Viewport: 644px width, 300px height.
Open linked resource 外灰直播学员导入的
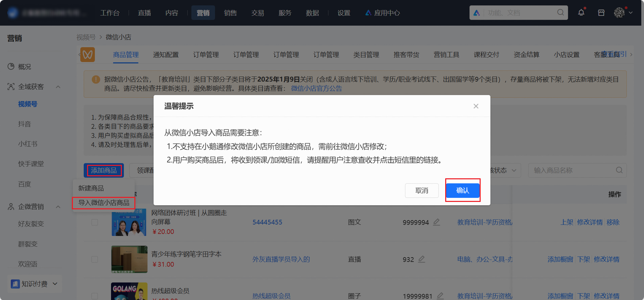coord(281,259)
